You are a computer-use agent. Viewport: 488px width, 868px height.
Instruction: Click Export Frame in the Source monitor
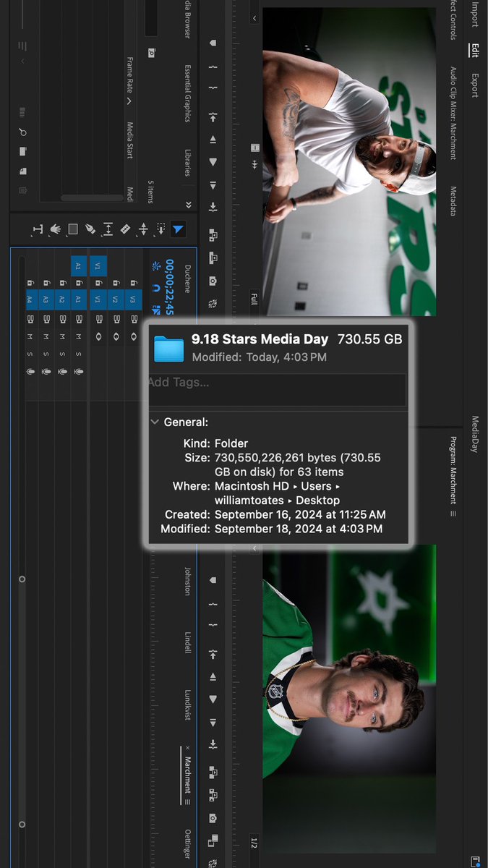(213, 281)
